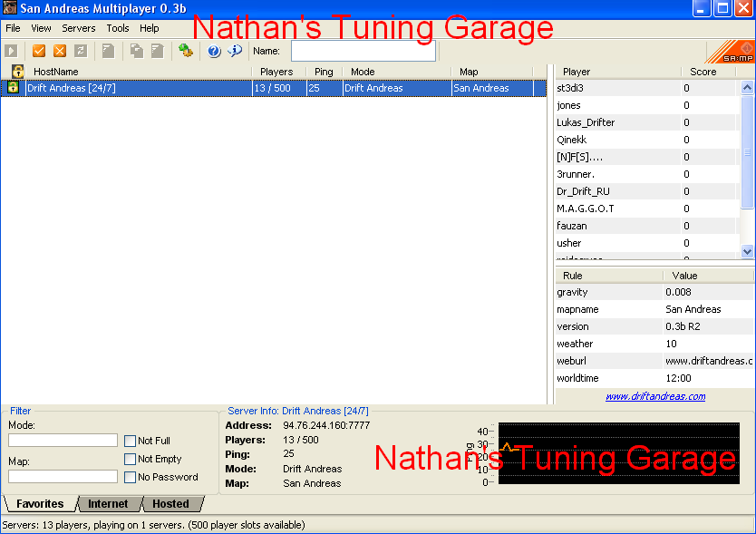
Task: Sort servers by HostName column header
Action: 139,72
